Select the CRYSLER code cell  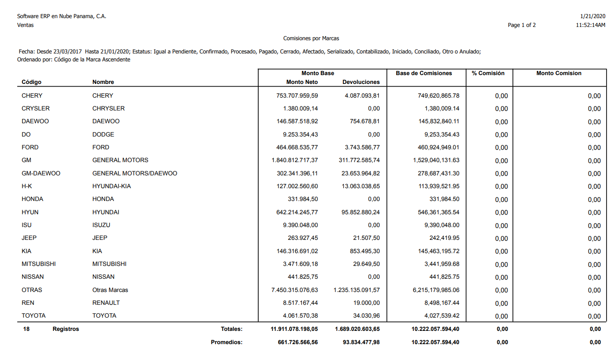36,109
